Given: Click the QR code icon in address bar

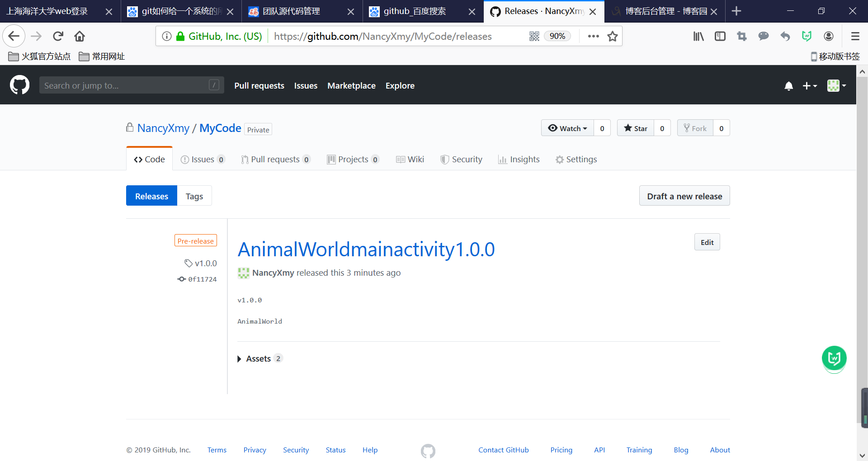Looking at the screenshot, I should coord(534,36).
